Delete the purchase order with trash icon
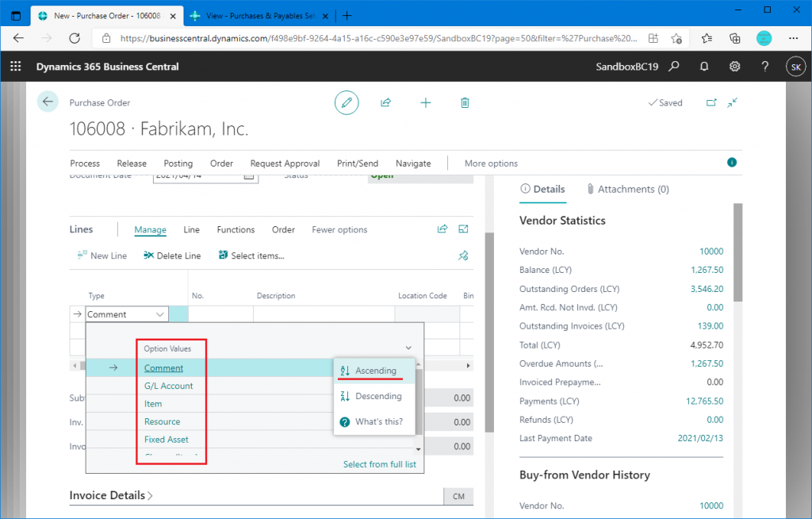The width and height of the screenshot is (812, 519). pyautogui.click(x=465, y=102)
